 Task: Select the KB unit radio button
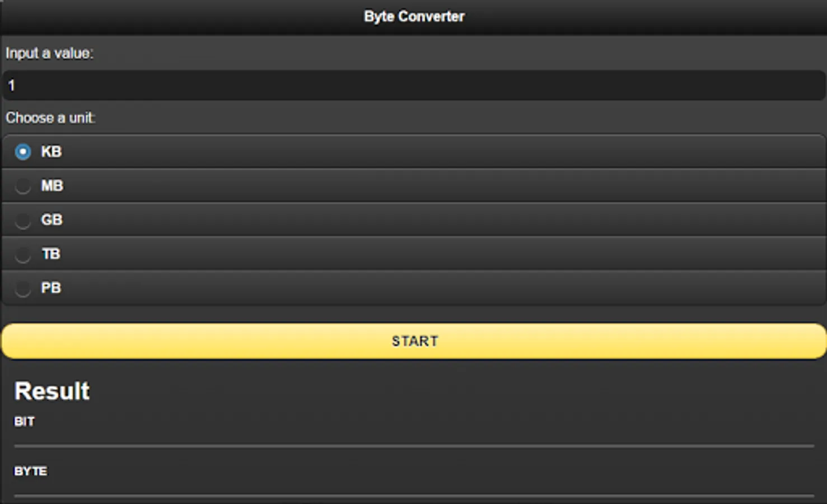click(23, 151)
